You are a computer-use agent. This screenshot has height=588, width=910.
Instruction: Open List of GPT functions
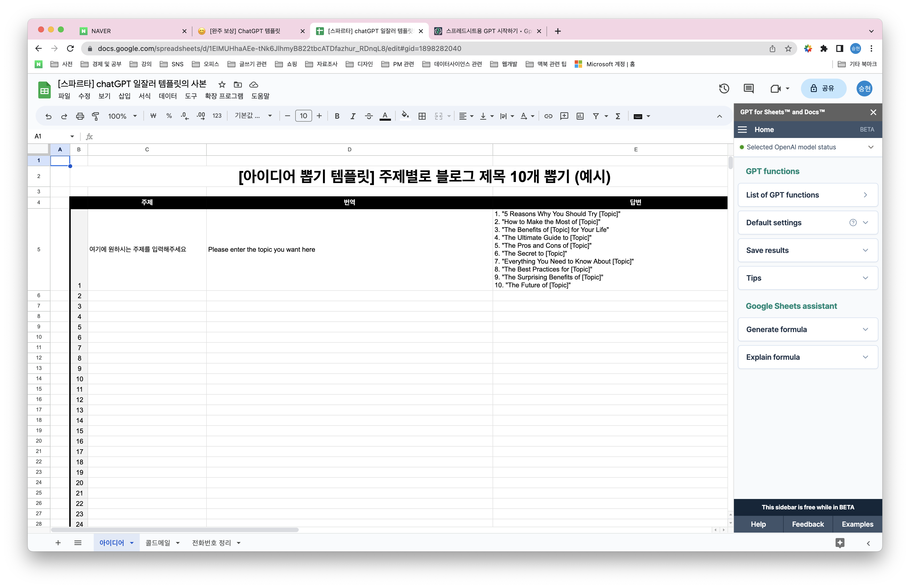[x=808, y=195]
